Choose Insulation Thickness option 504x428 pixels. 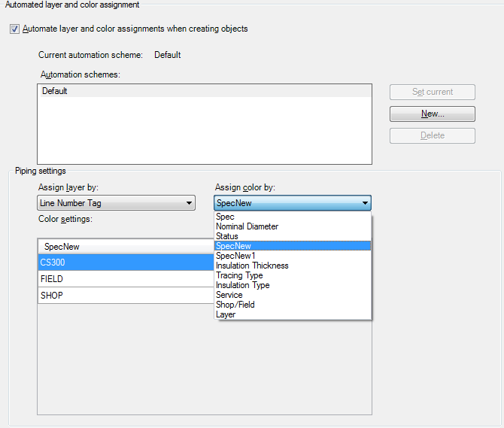pyautogui.click(x=252, y=266)
